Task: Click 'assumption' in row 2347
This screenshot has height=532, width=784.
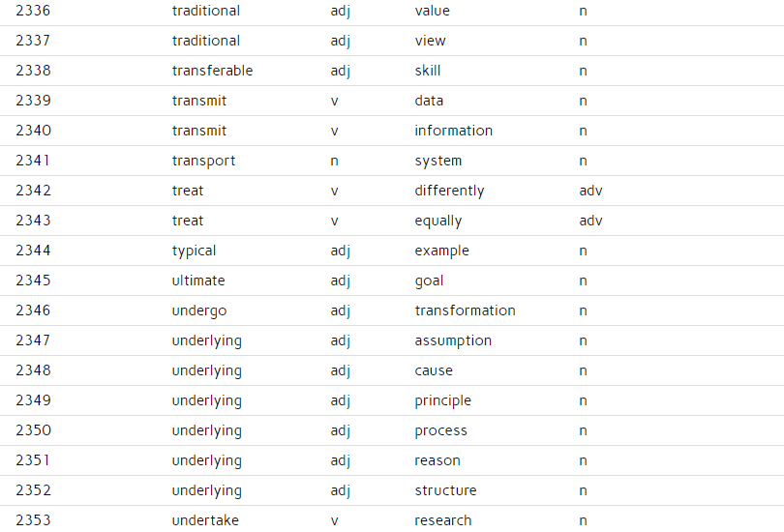Action: [453, 340]
